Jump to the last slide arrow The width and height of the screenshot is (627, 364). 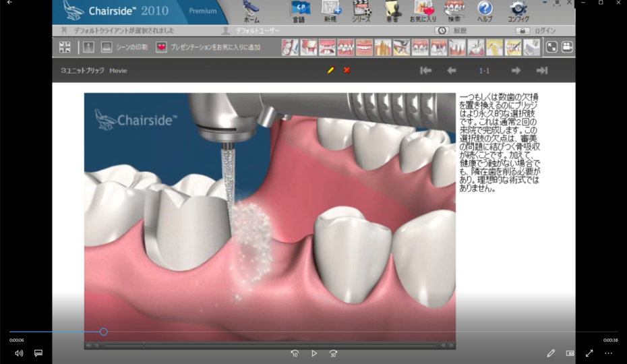pyautogui.click(x=542, y=70)
